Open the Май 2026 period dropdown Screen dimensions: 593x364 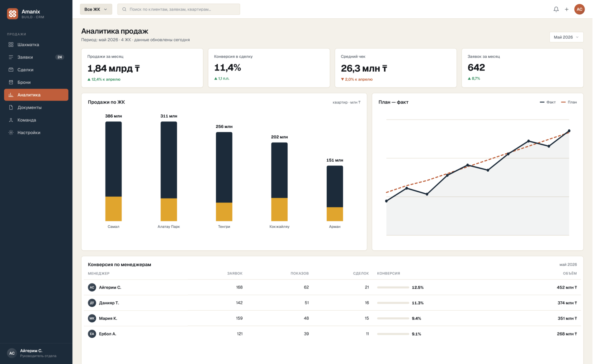(x=566, y=37)
